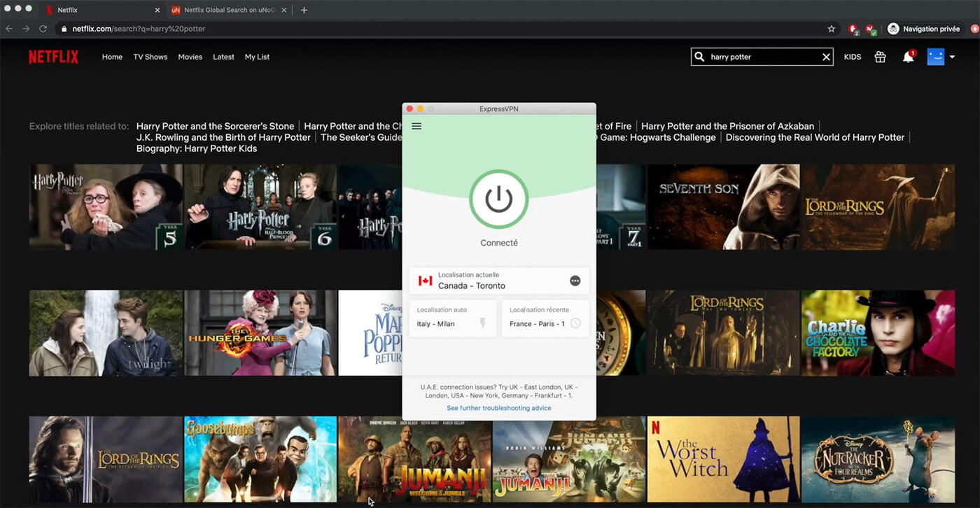Click the blue profile avatar
Screen dimensions: 980x508
click(x=936, y=57)
